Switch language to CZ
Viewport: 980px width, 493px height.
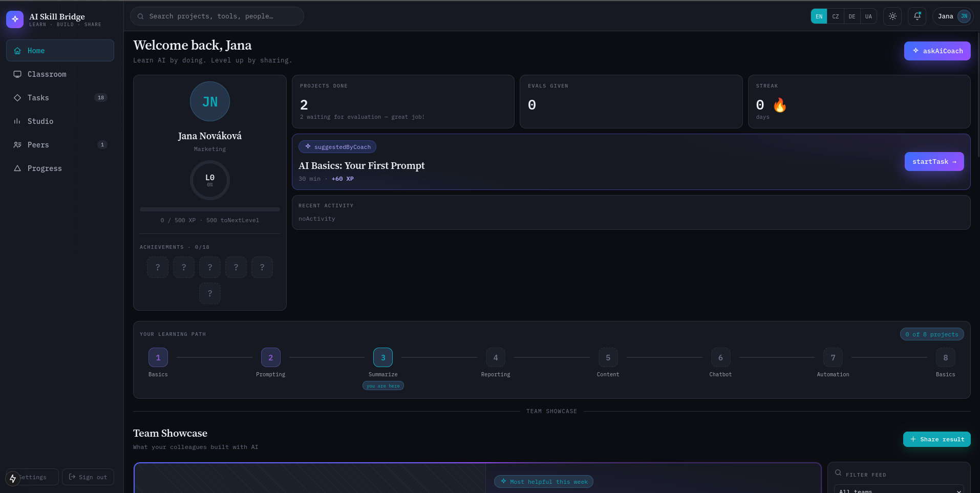pyautogui.click(x=835, y=16)
